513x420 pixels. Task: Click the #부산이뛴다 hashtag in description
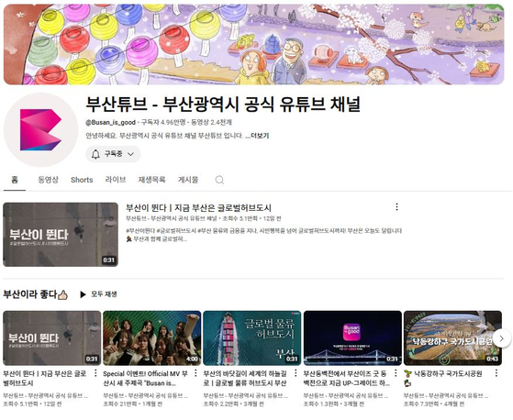pyautogui.click(x=140, y=231)
